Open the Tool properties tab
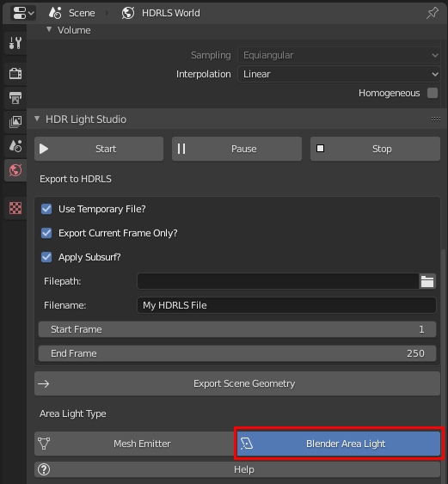 coord(15,44)
